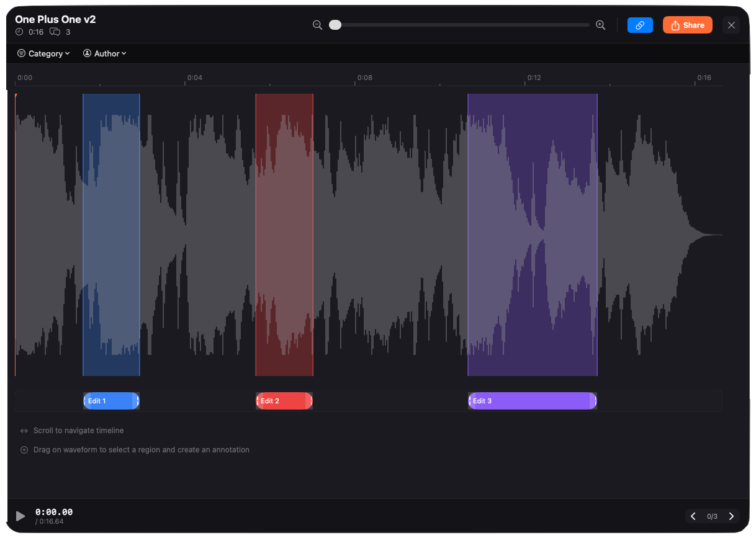This screenshot has width=756, height=538.
Task: Open the Edit 3 annotation
Action: (x=532, y=401)
